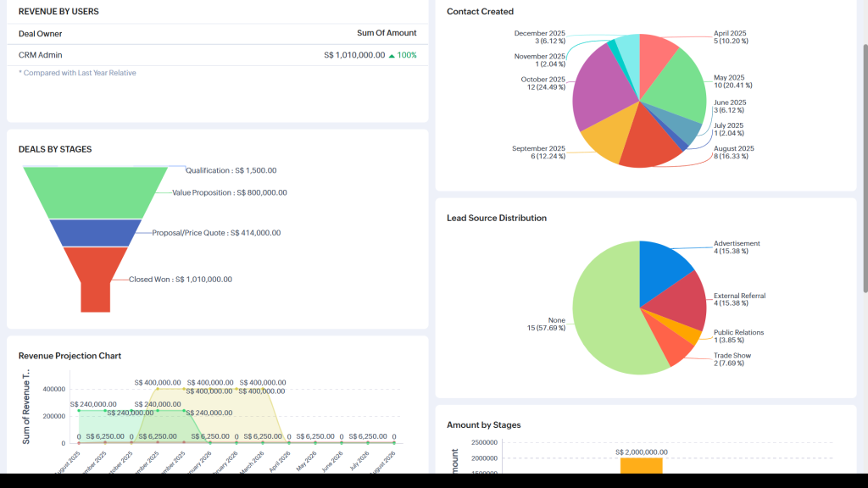Click the vertical page scrollbar thumb

[x=864, y=169]
